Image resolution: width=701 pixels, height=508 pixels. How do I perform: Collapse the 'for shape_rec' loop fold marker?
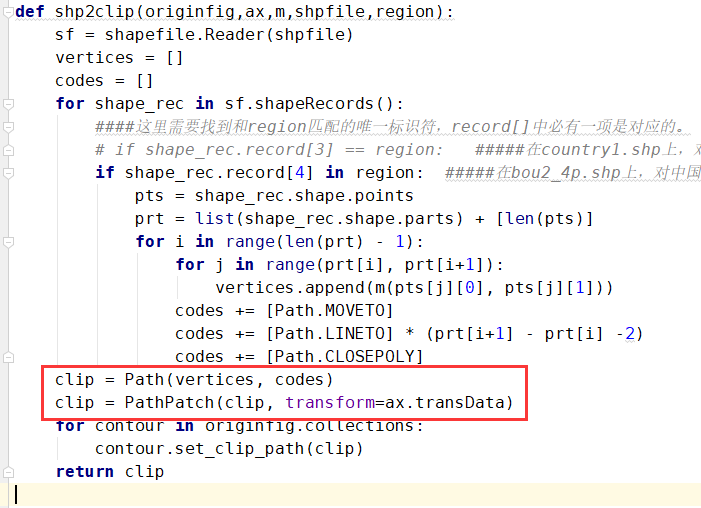(x=9, y=104)
